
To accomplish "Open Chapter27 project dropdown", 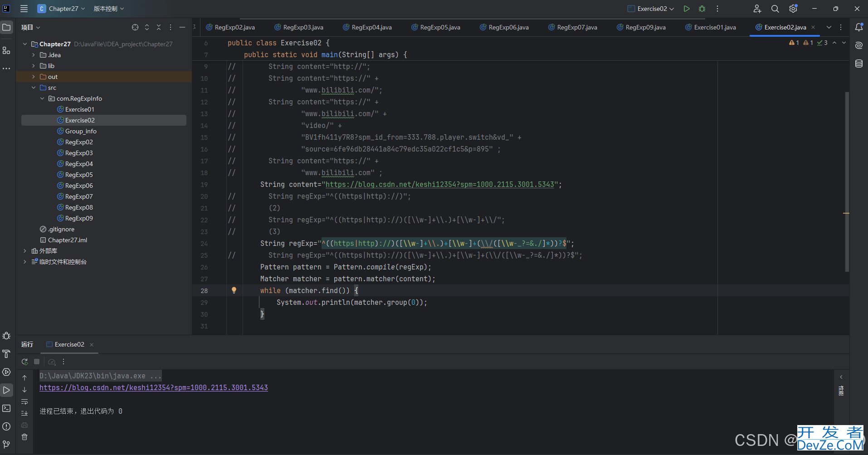I will [x=61, y=9].
